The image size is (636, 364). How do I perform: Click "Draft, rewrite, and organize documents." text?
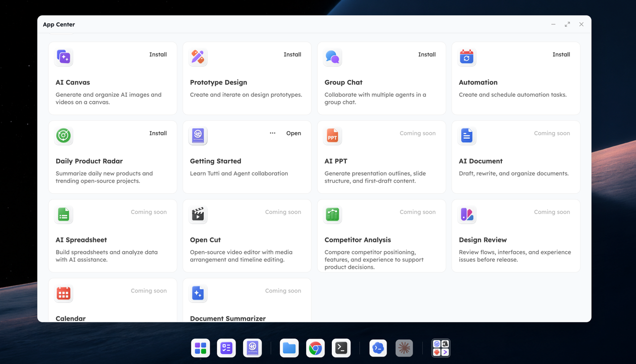[514, 174]
